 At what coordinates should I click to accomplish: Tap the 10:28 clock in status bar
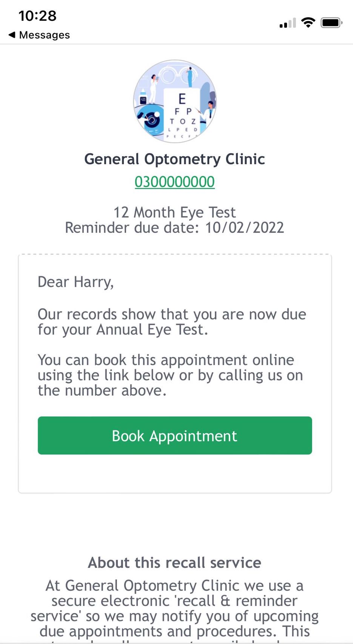tap(37, 16)
